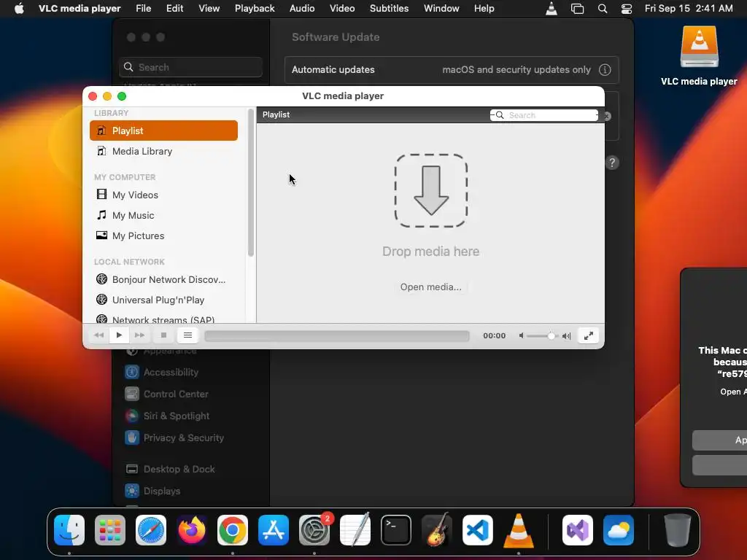Open the Audio menu
This screenshot has width=747, height=560.
tap(302, 8)
